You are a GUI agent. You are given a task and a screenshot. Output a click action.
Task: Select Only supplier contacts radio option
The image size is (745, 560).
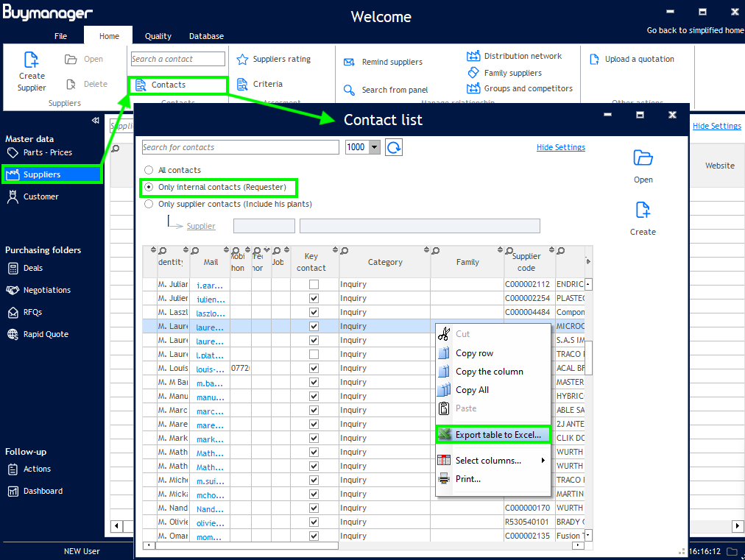pos(149,204)
